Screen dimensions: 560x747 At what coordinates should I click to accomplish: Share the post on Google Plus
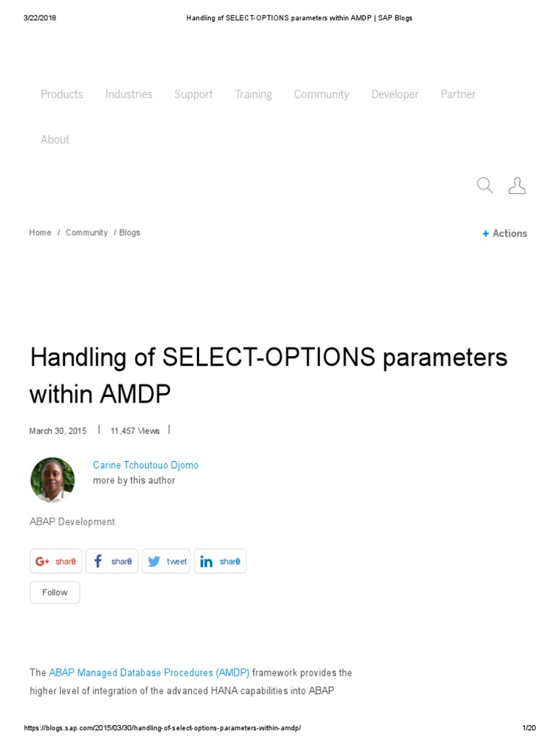[x=56, y=561]
